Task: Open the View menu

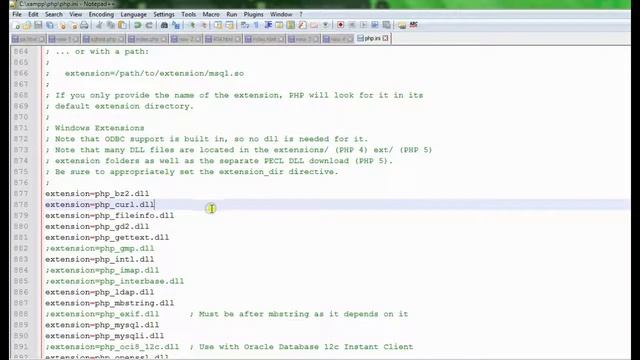Action: click(x=76, y=14)
